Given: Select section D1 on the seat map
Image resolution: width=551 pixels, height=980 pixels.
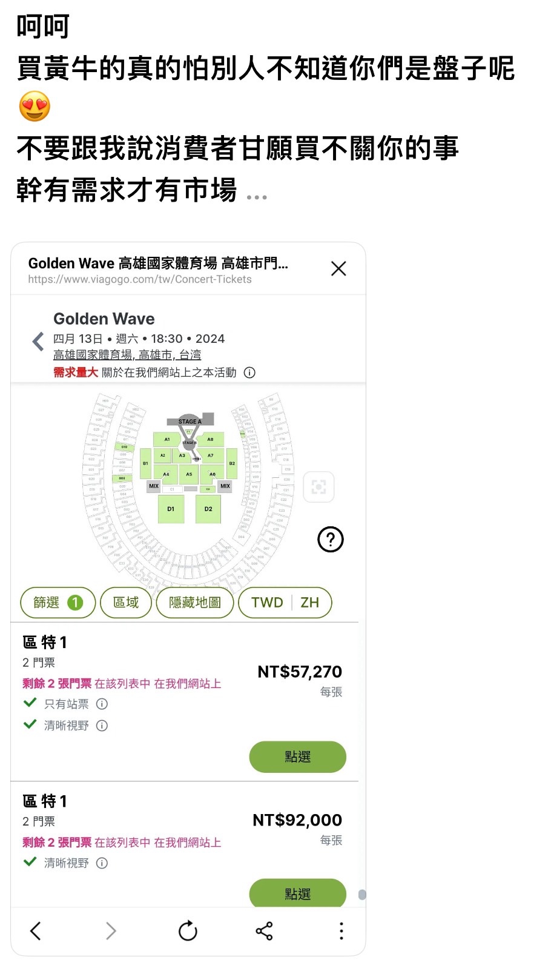Looking at the screenshot, I should pyautogui.click(x=171, y=509).
